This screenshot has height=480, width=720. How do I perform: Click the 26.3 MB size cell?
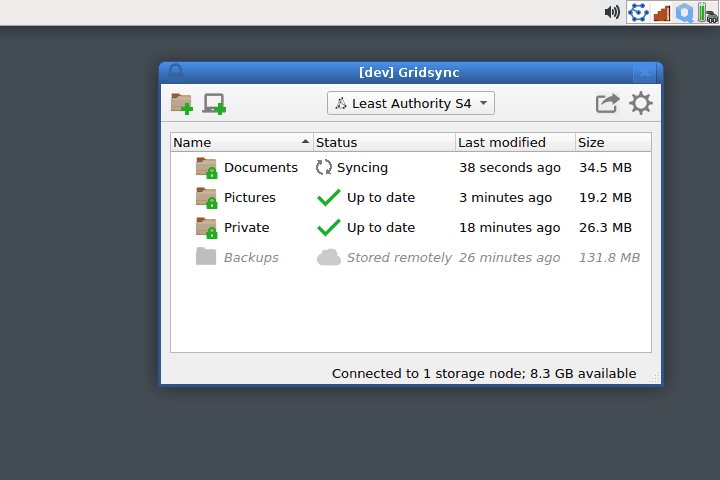[x=605, y=227]
